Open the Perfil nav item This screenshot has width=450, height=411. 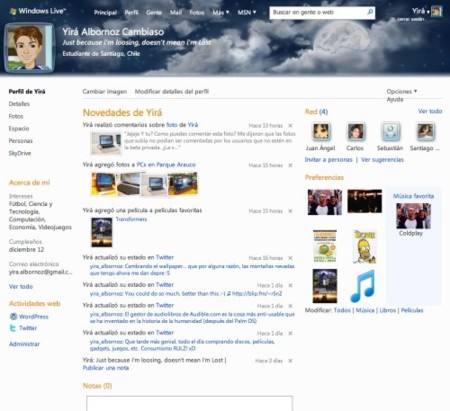(x=131, y=13)
